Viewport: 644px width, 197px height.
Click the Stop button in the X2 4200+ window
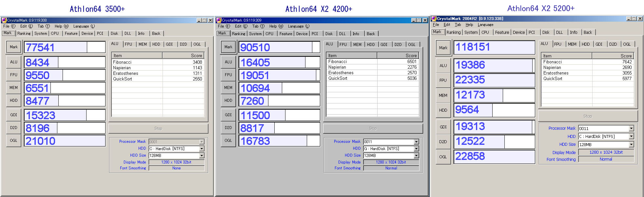tap(373, 128)
